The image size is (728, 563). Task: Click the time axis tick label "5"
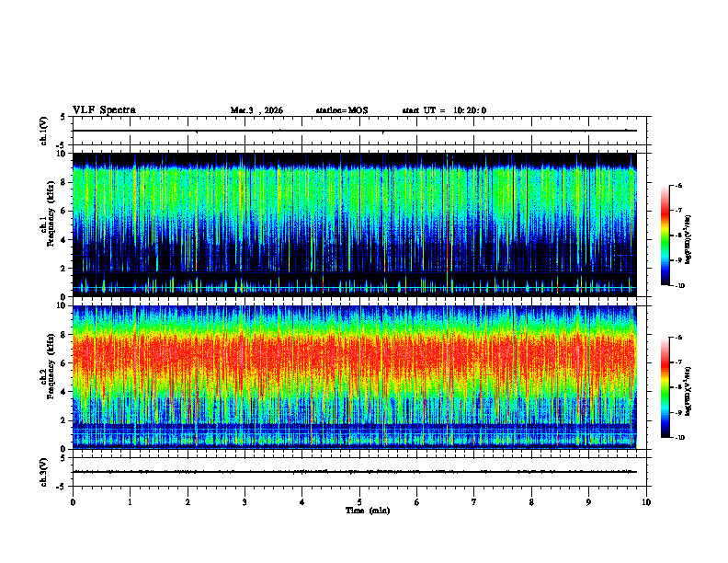point(359,502)
